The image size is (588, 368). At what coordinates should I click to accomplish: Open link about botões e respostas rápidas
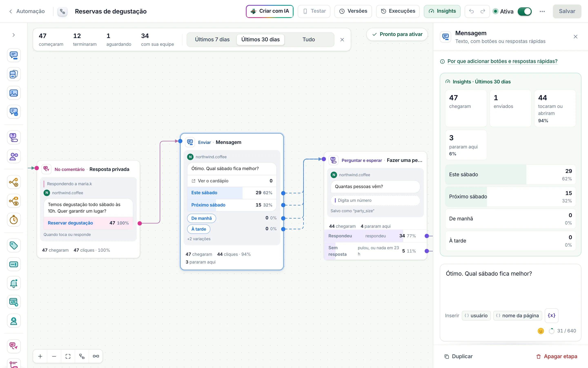[x=502, y=61]
